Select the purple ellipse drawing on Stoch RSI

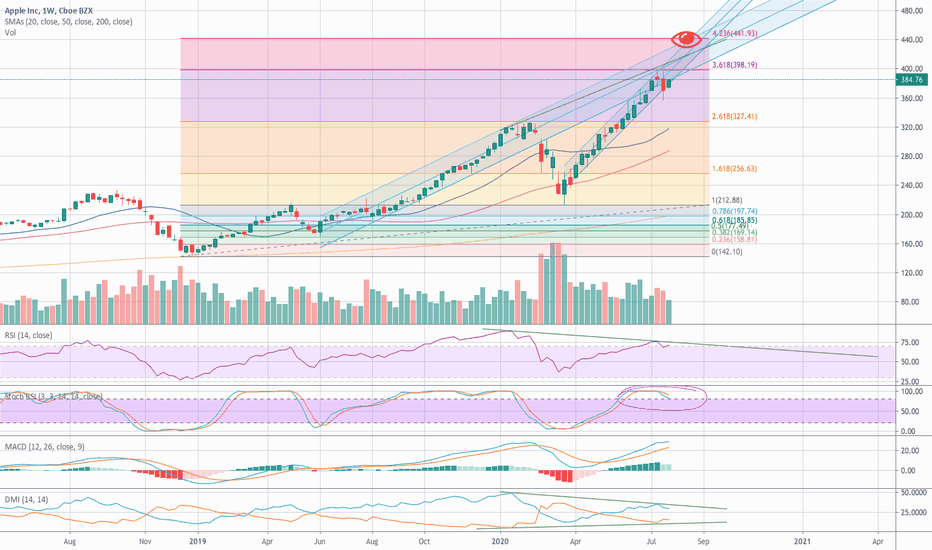click(662, 397)
